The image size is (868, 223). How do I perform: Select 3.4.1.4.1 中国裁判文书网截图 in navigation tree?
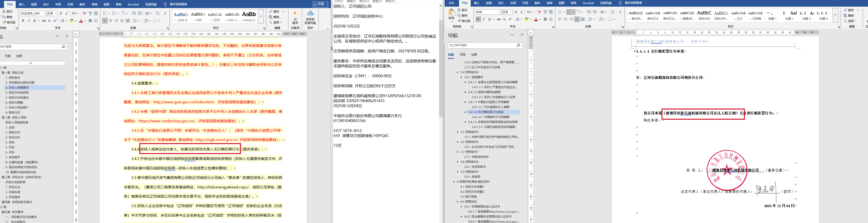pos(491,117)
